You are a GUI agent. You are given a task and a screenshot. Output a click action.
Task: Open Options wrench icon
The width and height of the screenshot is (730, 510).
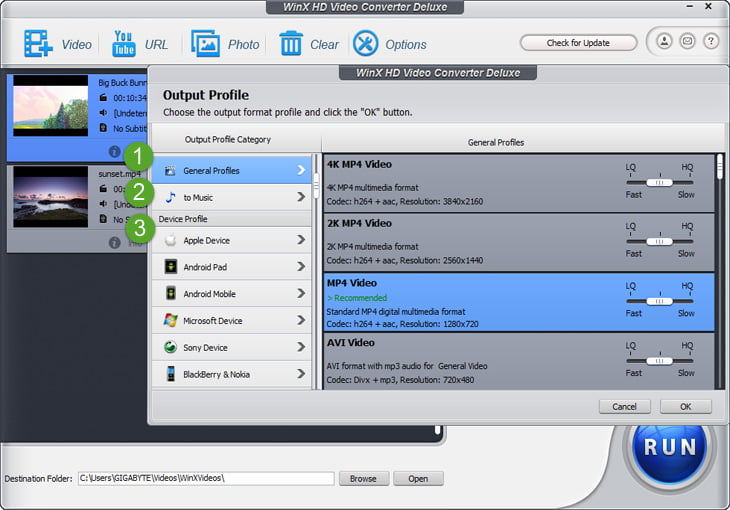[x=365, y=44]
